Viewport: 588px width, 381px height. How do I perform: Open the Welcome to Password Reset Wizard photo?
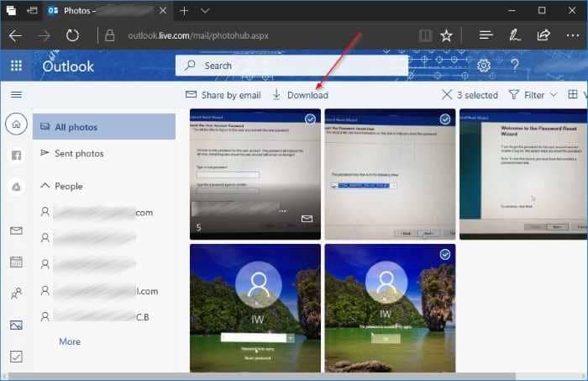click(x=523, y=174)
